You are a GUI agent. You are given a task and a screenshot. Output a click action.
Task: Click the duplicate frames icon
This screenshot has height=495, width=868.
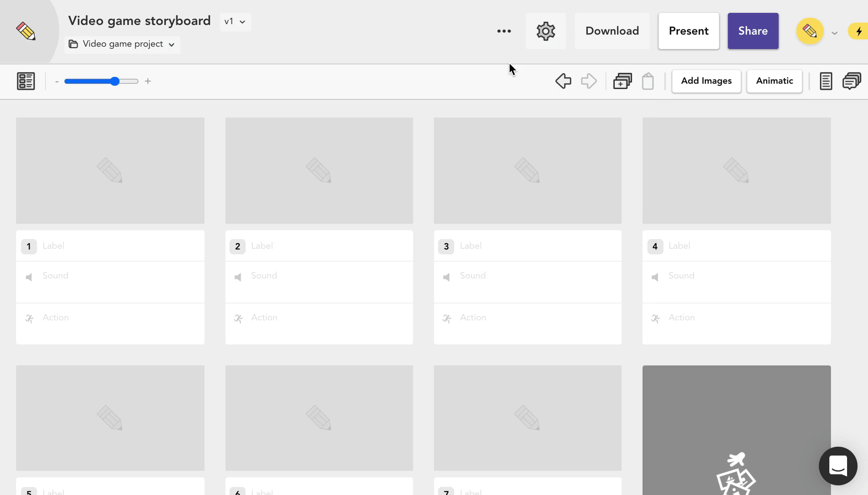click(622, 81)
